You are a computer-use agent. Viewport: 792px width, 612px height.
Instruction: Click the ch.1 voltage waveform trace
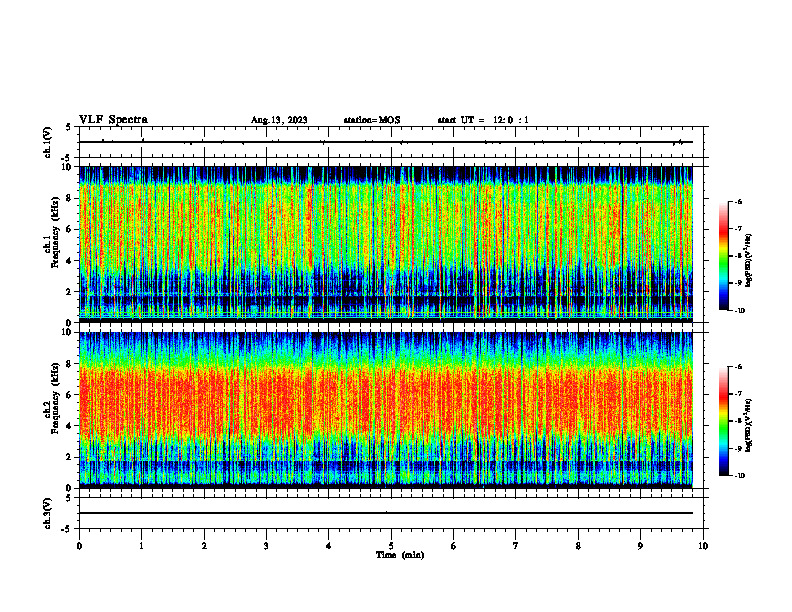pyautogui.click(x=386, y=142)
